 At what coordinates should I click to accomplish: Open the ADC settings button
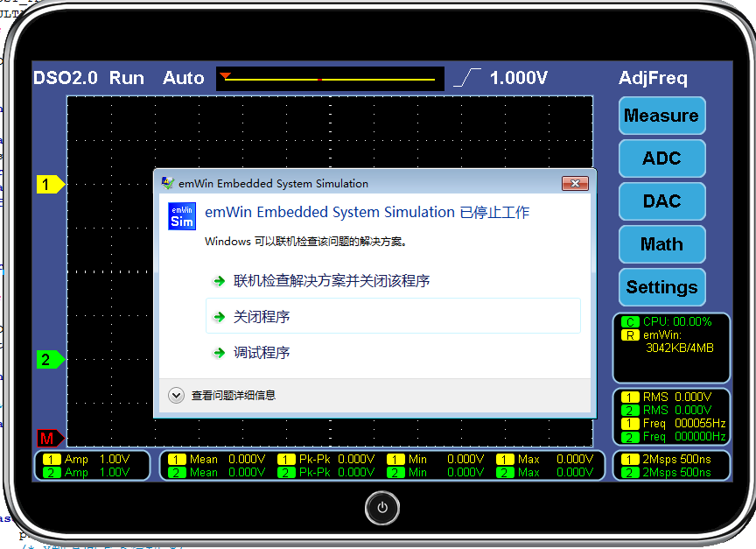(x=662, y=158)
